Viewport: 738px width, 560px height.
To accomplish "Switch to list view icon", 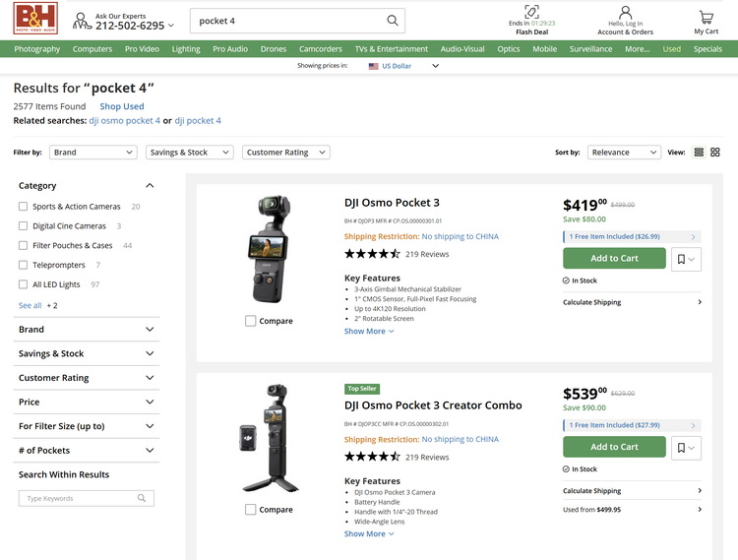I will (x=699, y=152).
